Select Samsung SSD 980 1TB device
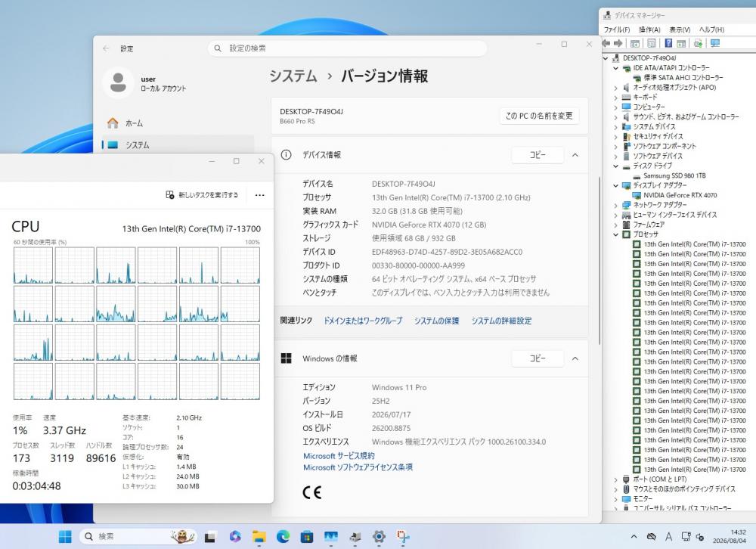This screenshot has width=756, height=549. (x=674, y=175)
